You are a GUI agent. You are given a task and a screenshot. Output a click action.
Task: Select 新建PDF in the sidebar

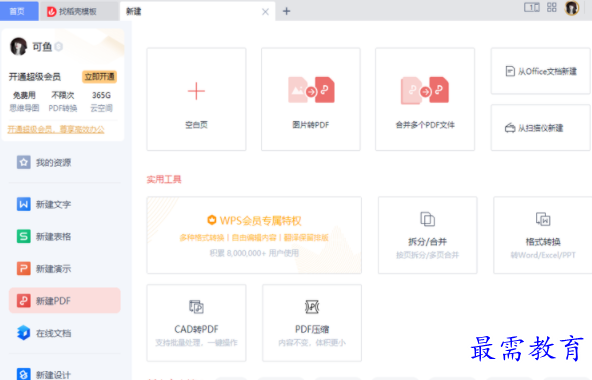coord(65,301)
